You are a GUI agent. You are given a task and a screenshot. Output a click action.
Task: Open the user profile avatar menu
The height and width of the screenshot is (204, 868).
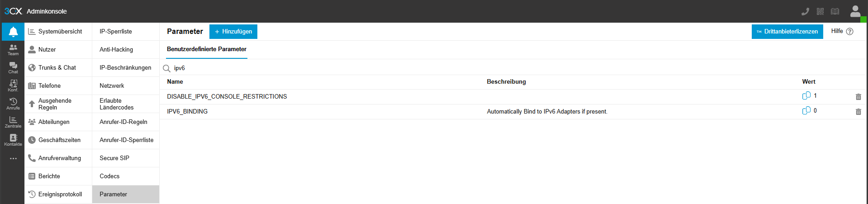point(855,11)
